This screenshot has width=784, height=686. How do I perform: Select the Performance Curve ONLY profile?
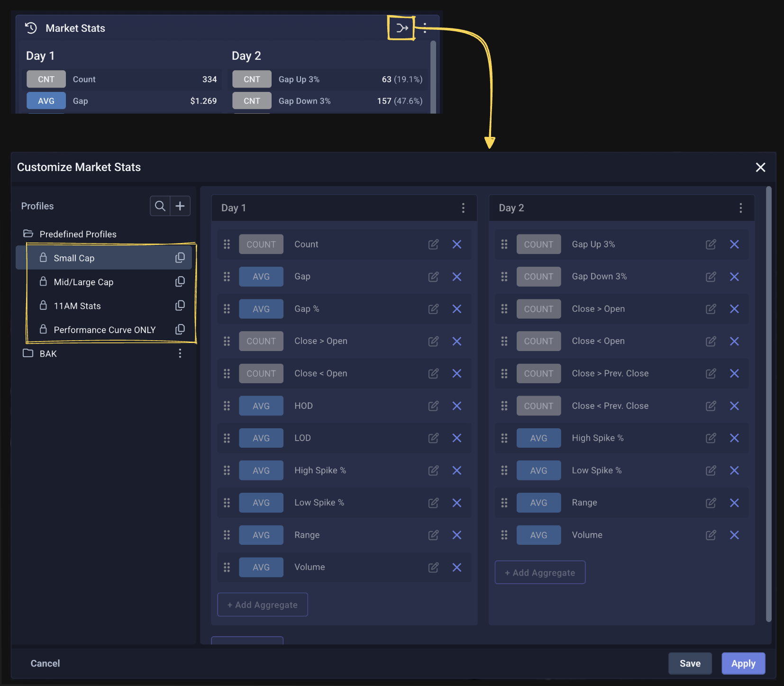104,330
